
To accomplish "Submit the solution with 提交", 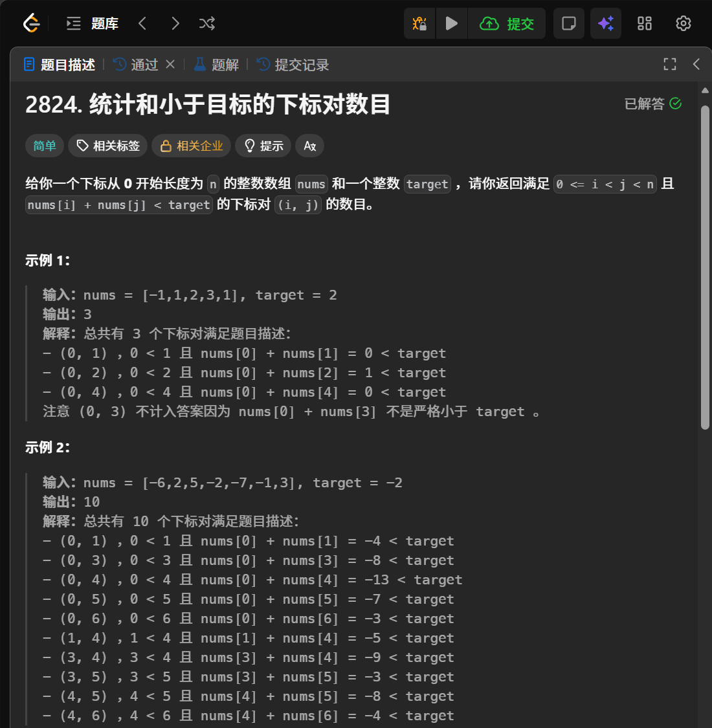I will tap(507, 23).
